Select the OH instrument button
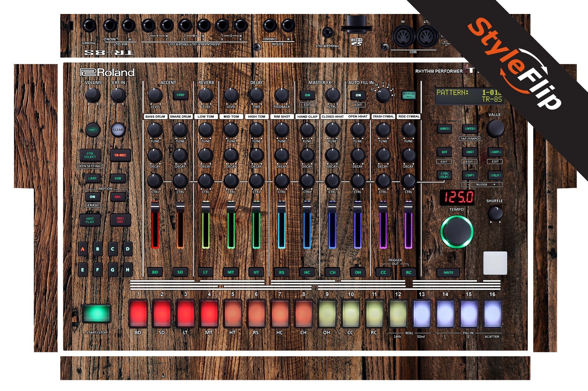The width and height of the screenshot is (588, 391). point(358,272)
